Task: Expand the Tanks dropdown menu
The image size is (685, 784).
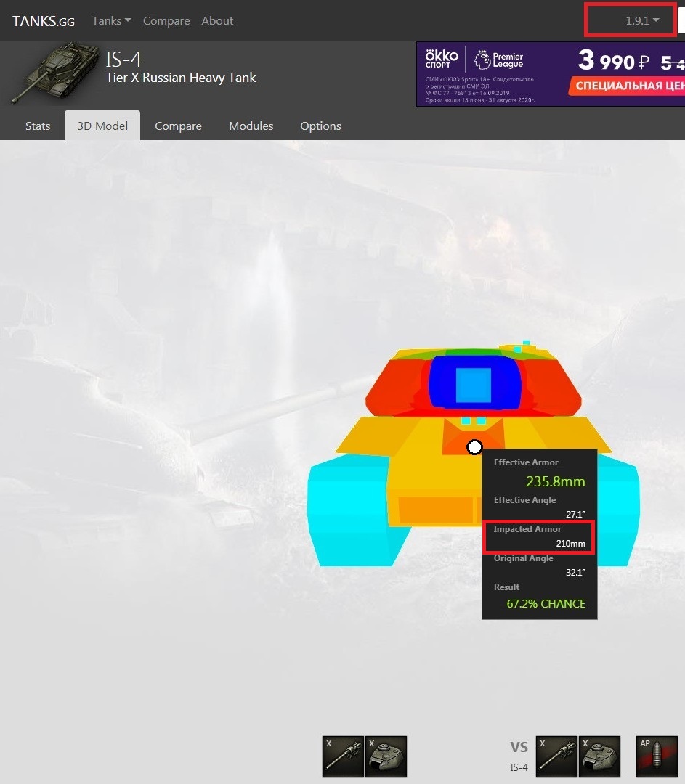Action: click(x=111, y=20)
